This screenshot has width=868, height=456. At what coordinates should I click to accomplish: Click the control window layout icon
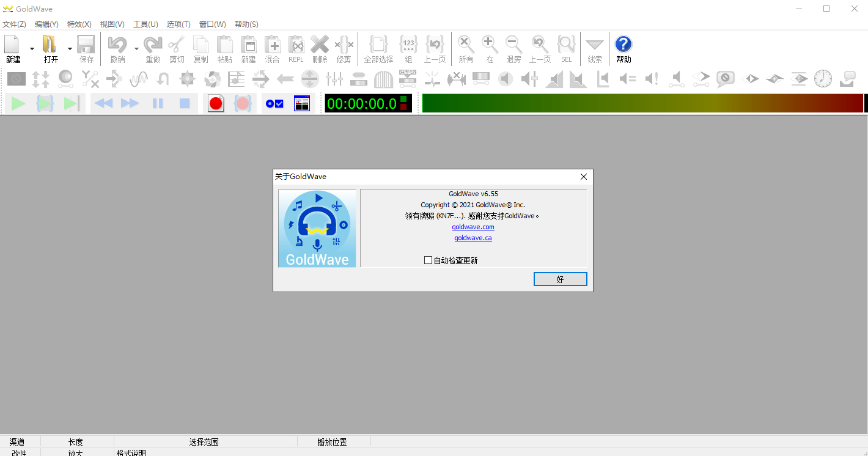pyautogui.click(x=302, y=103)
